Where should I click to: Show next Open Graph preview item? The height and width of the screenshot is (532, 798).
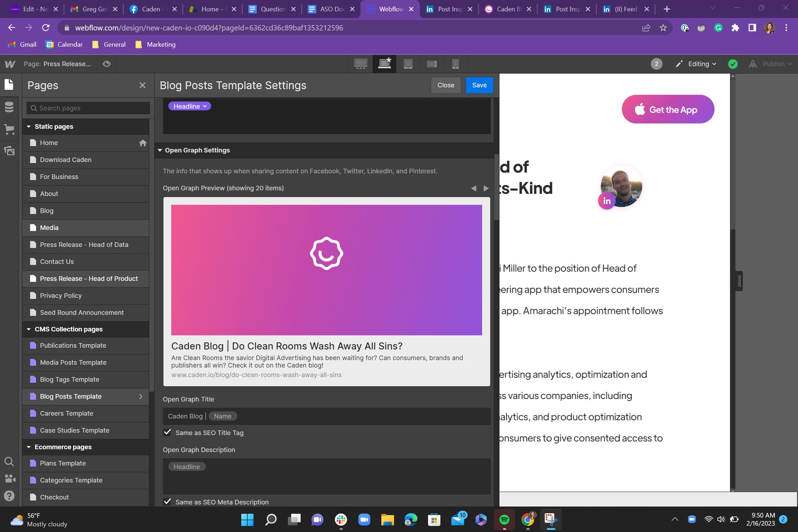(486, 188)
